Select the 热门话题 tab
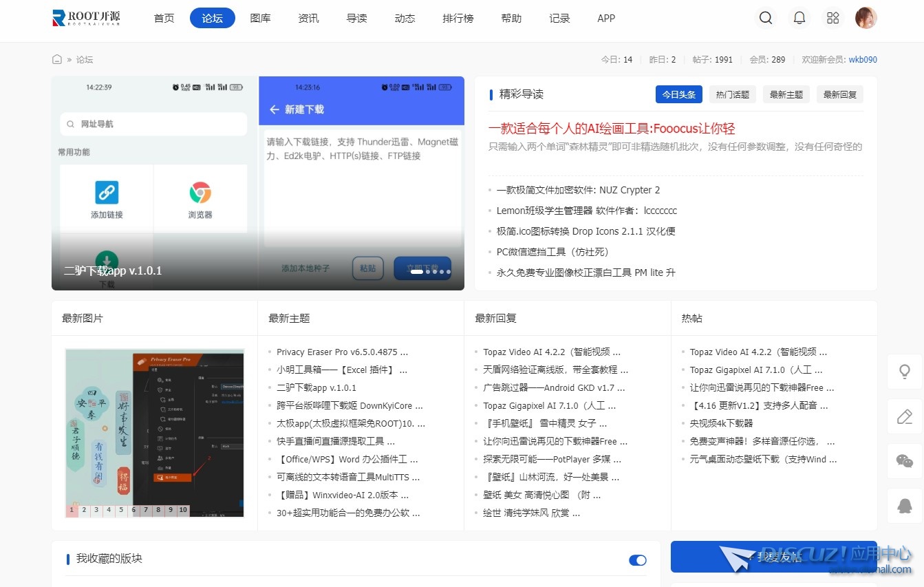 732,95
